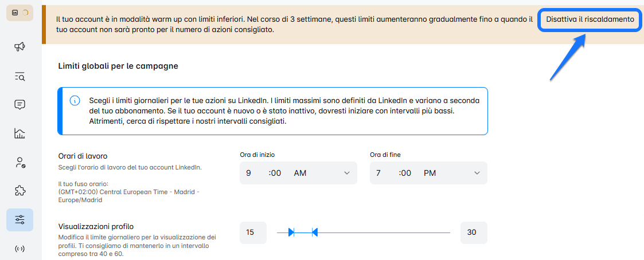Click start hour field showing 9

click(x=248, y=173)
